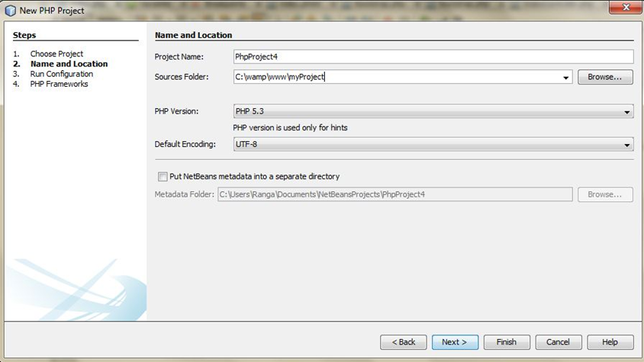Click the Default Encoding label

pos(185,144)
